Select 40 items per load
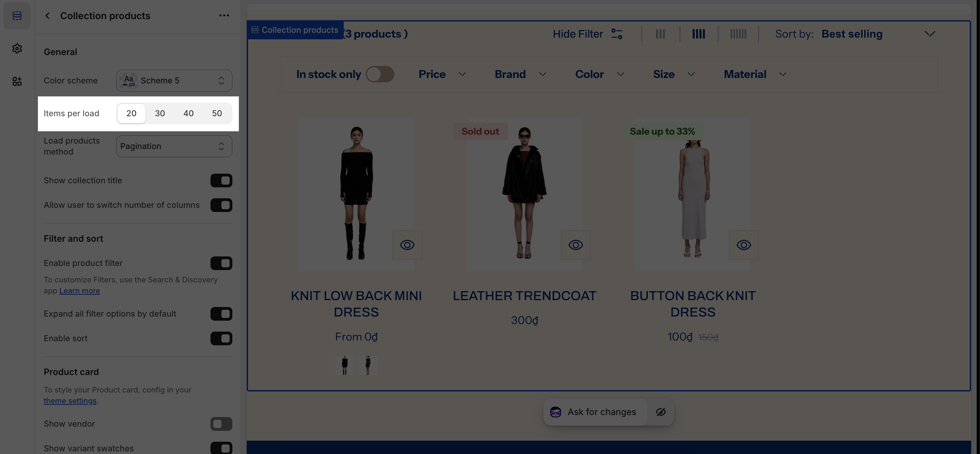 pos(188,113)
